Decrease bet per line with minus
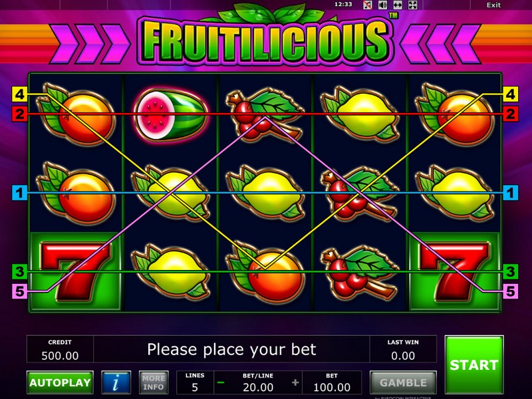 (221, 383)
